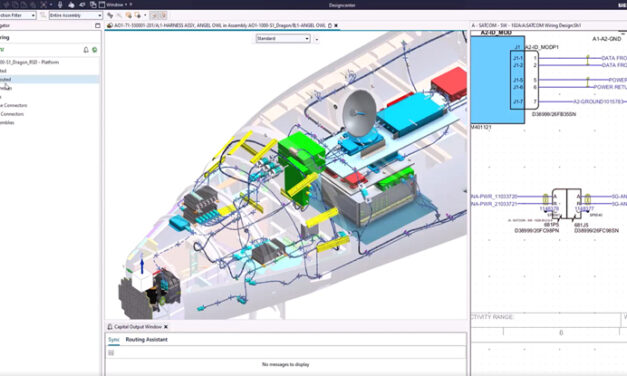This screenshot has width=627, height=376.
Task: Click the 681J5 connector label
Action: point(581,225)
